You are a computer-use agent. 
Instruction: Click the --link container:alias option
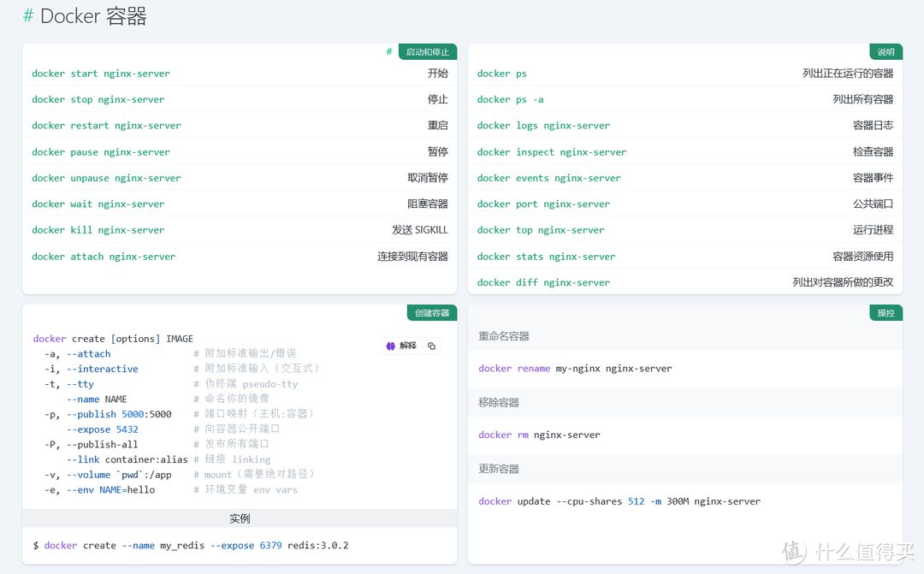[x=127, y=459]
